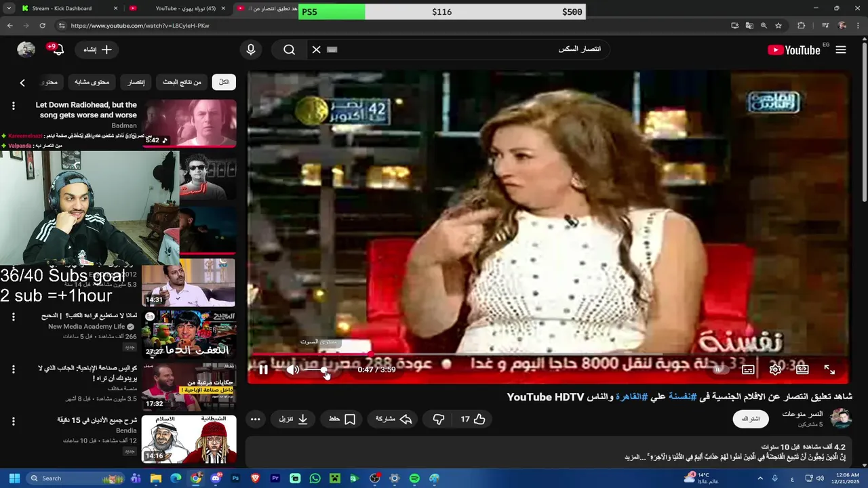
Task: Start voice search microphone
Action: [x=251, y=49]
